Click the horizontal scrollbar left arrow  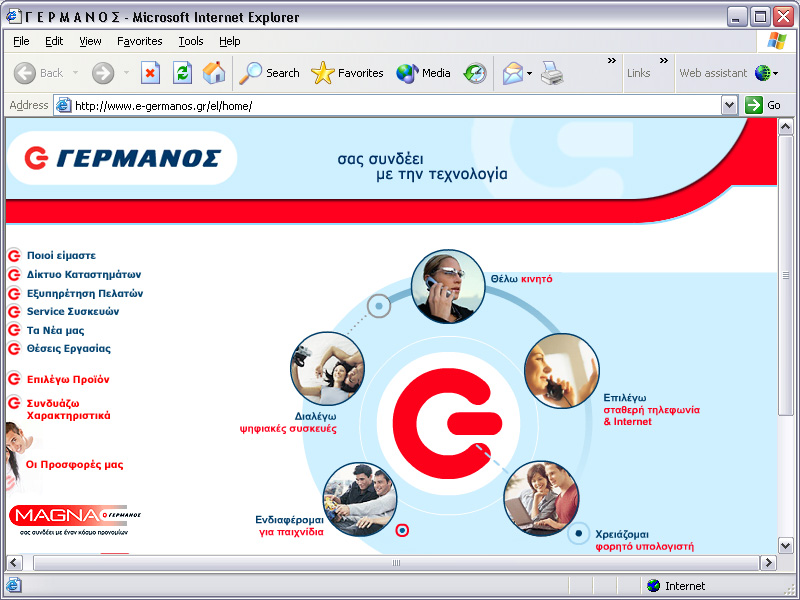[x=14, y=563]
